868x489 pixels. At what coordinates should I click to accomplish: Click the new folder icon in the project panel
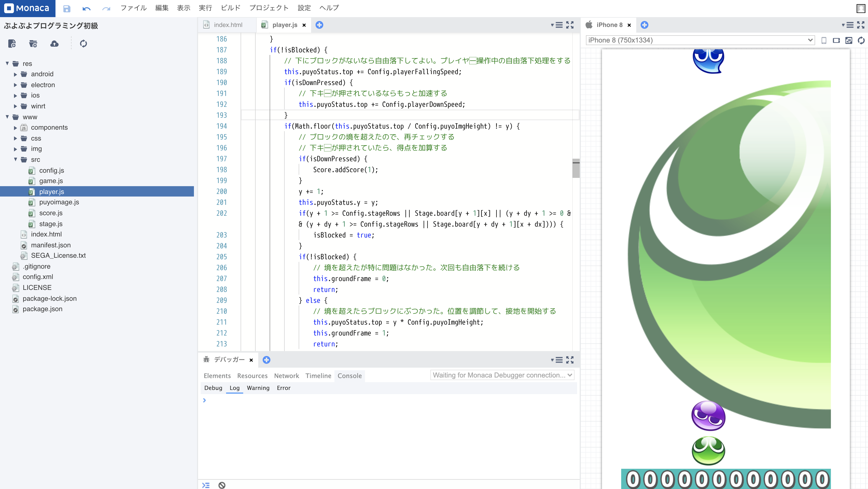(33, 44)
